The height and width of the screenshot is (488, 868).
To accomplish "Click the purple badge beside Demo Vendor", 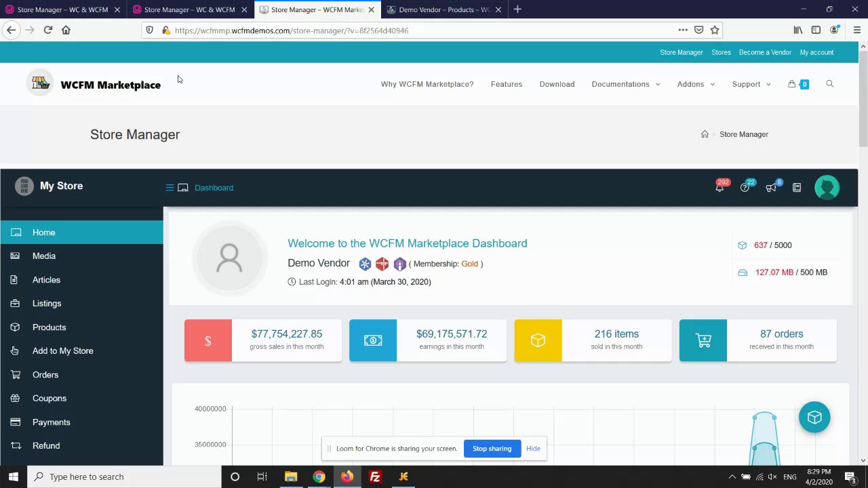I will (400, 264).
